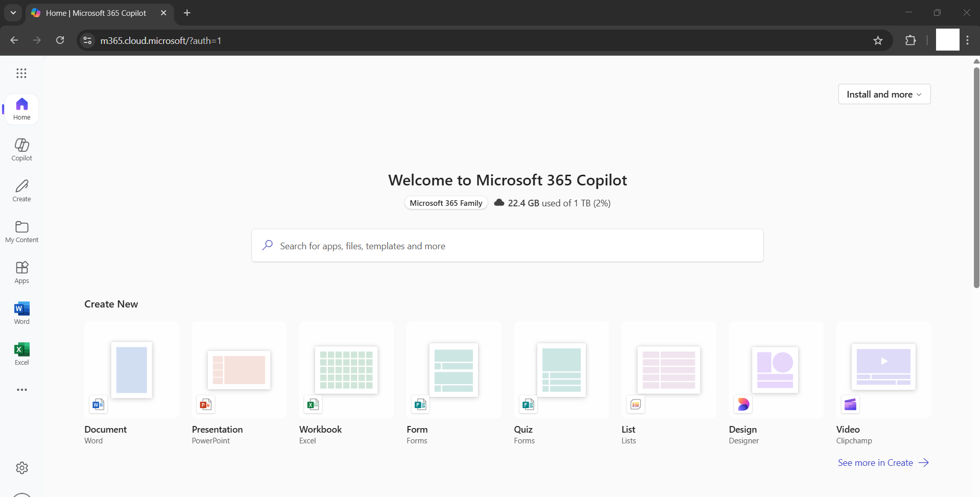Screen dimensions: 980x497
Task: Expand the Install and more dropdown
Action: [884, 94]
